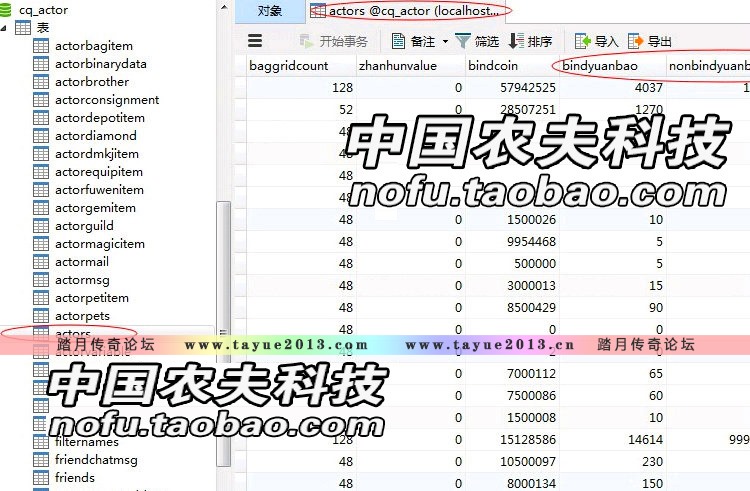This screenshot has height=491, width=750.
Task: Select the actors @cq_actor tab
Action: coord(409,11)
